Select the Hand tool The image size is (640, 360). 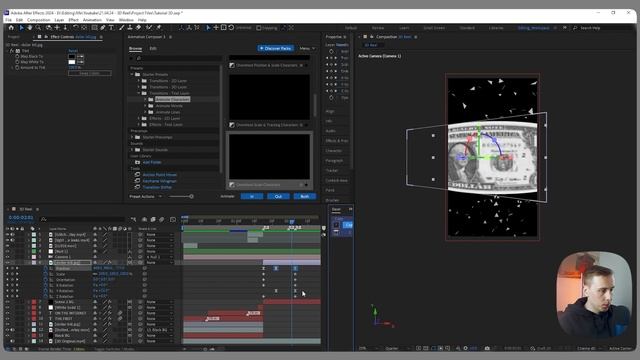click(x=29, y=28)
